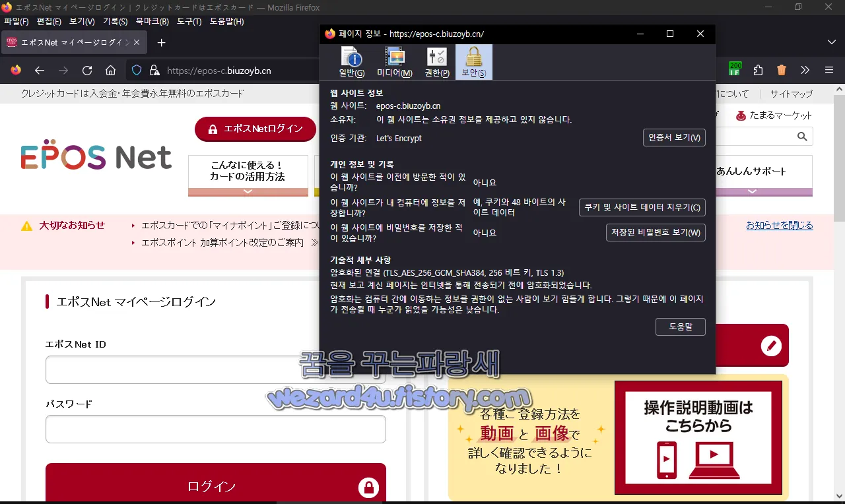Click the 操作説明動画はこちらから banner
The image size is (845, 504).
point(698,437)
